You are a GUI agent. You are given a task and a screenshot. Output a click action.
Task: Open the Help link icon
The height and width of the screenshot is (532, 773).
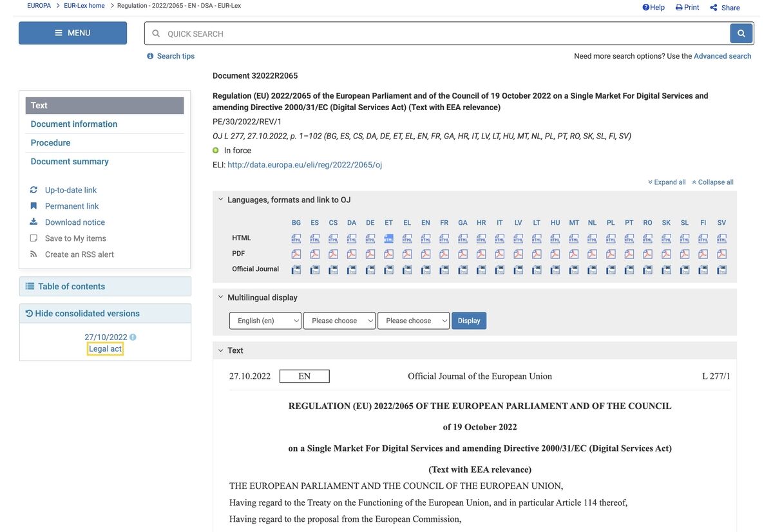pos(646,7)
